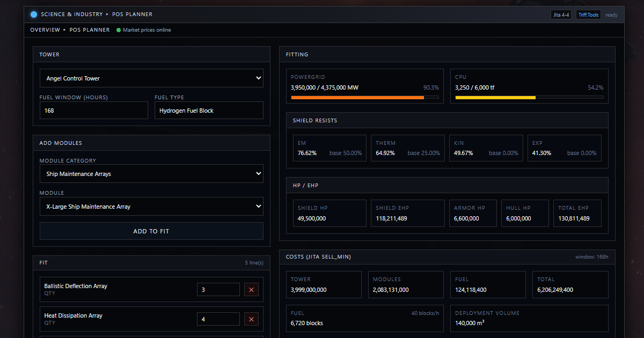Select the EXP resist value 41.30%

click(x=541, y=153)
